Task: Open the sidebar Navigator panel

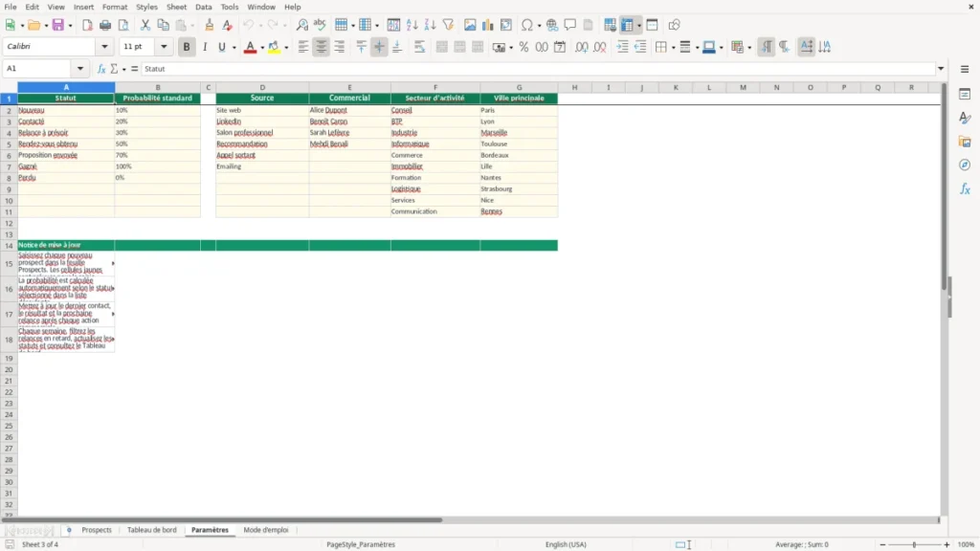Action: click(965, 165)
